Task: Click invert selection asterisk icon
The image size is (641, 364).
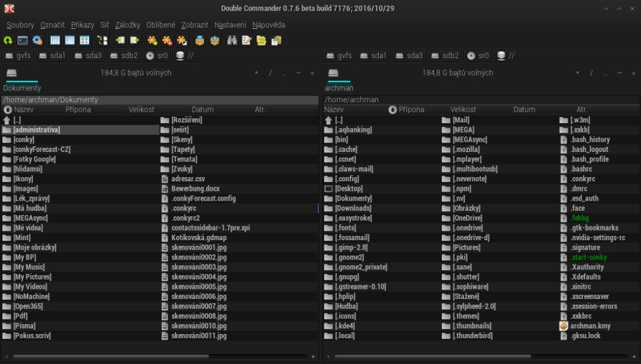Action: (182, 40)
